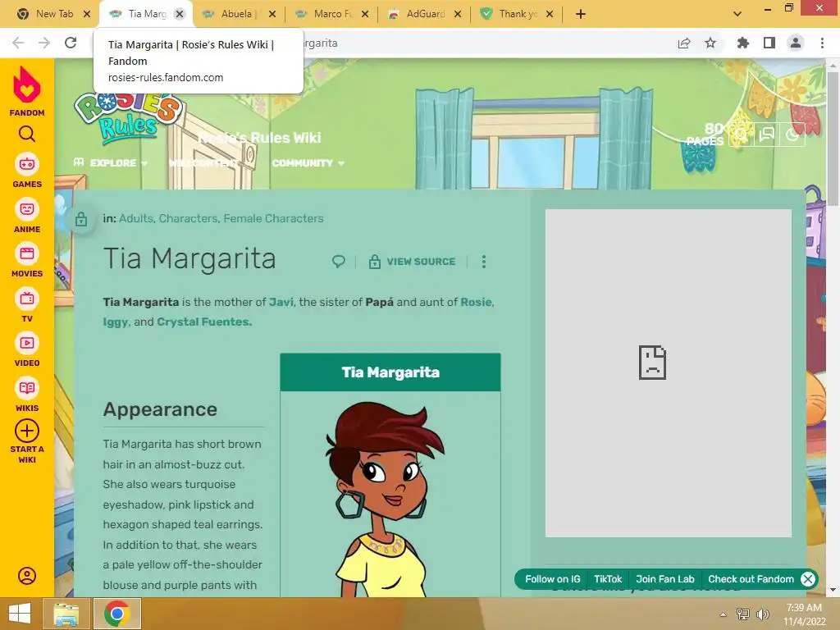This screenshot has height=630, width=840.
Task: Toggle the Chrome side panel icon
Action: 769,43
